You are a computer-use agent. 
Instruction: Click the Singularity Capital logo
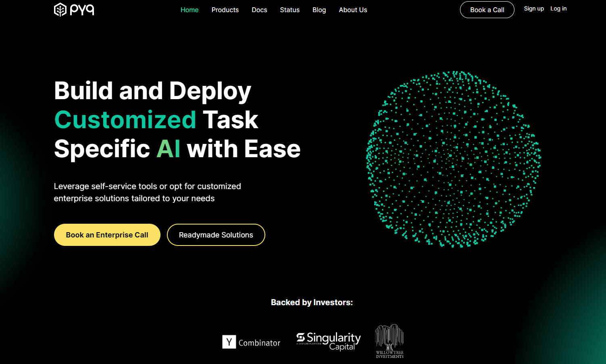[x=329, y=341]
